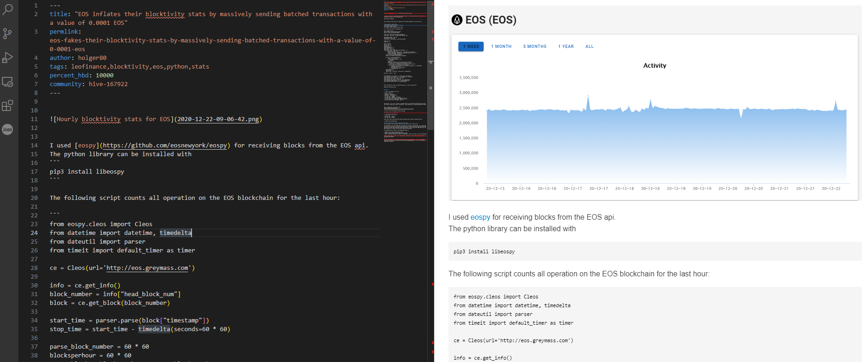
Task: Click the github.com/eosnewyork/eospy URL in editor
Action: pos(165,145)
